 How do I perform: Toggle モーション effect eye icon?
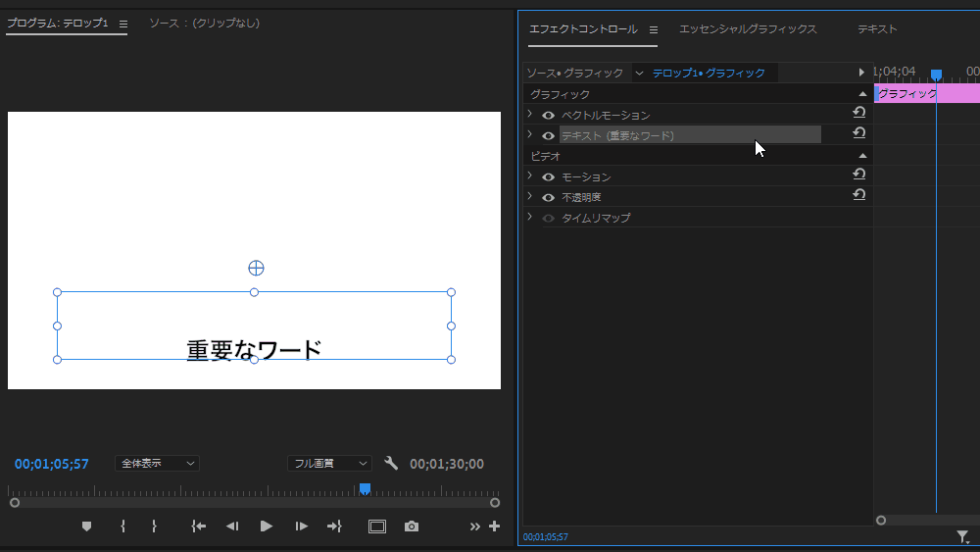pos(548,177)
